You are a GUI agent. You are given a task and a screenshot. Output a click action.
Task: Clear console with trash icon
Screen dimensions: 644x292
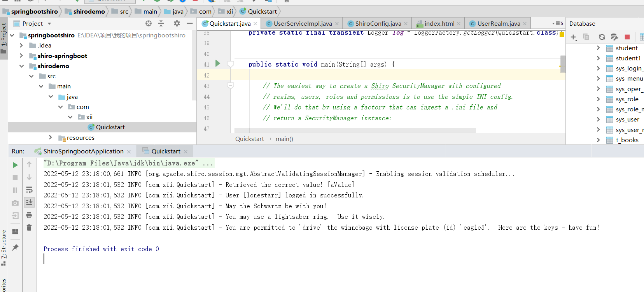(x=29, y=227)
